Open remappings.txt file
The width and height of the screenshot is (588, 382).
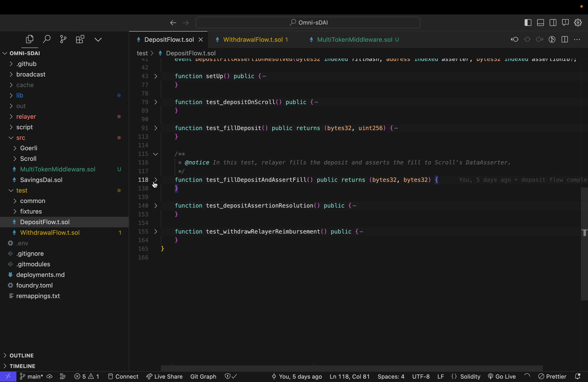[64, 296]
